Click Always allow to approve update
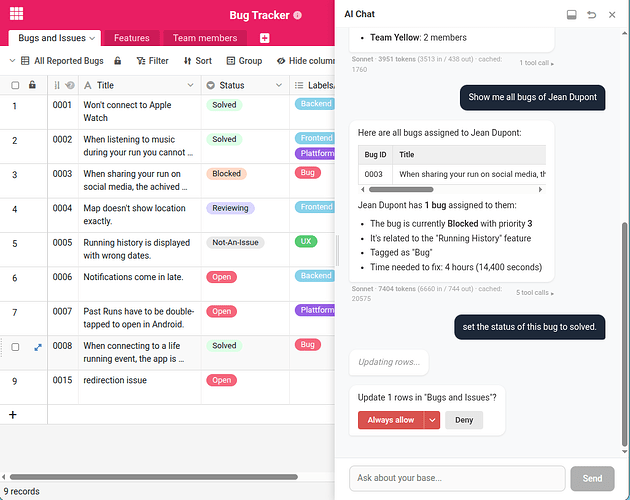630x500 pixels. (x=391, y=420)
